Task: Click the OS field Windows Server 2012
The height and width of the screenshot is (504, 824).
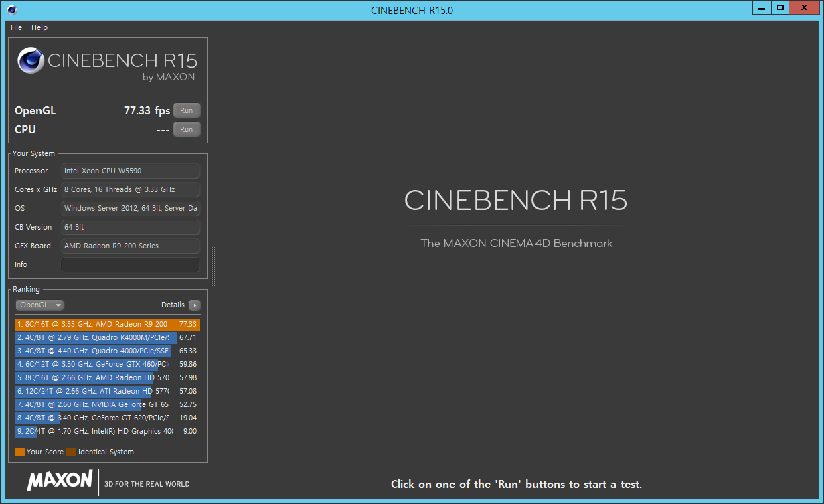Action: tap(131, 208)
